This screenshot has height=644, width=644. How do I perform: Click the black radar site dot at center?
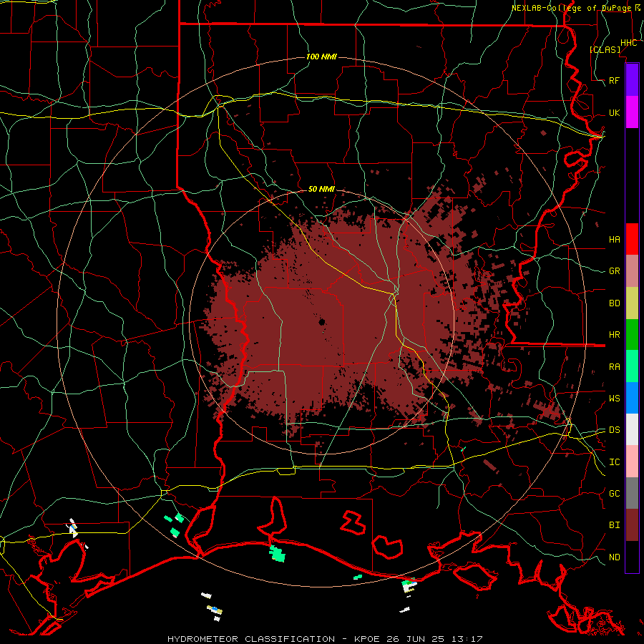click(322, 321)
